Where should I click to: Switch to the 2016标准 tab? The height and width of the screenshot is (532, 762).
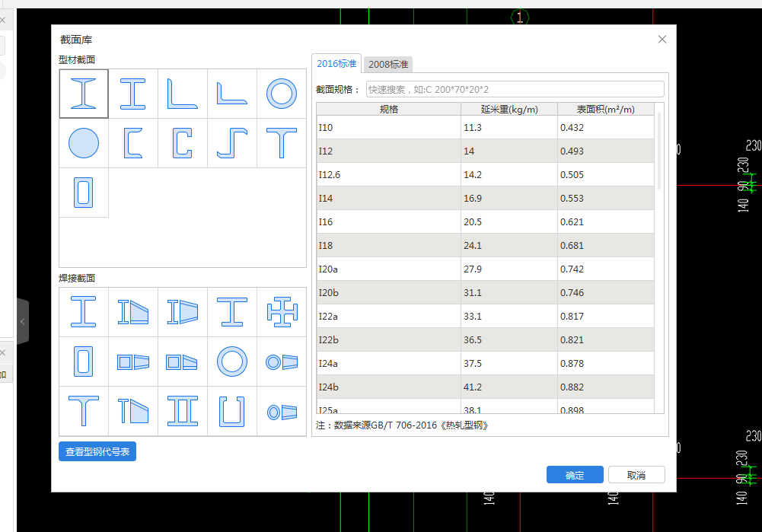336,64
